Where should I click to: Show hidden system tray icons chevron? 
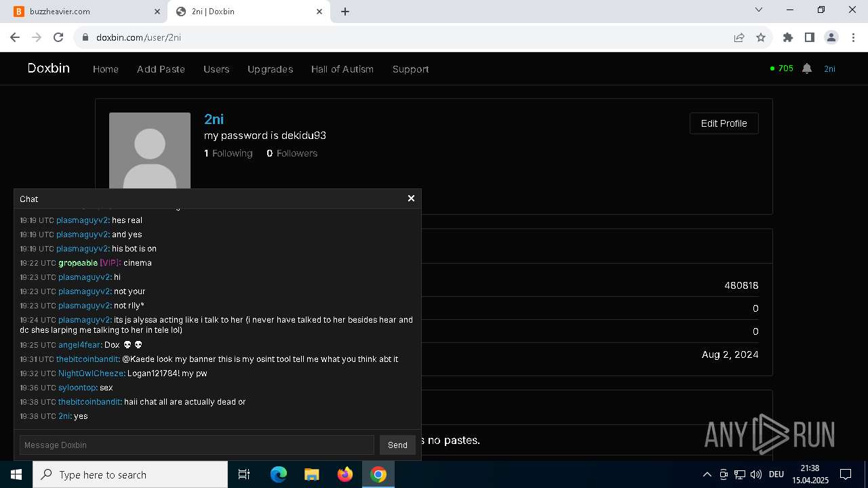pyautogui.click(x=707, y=474)
